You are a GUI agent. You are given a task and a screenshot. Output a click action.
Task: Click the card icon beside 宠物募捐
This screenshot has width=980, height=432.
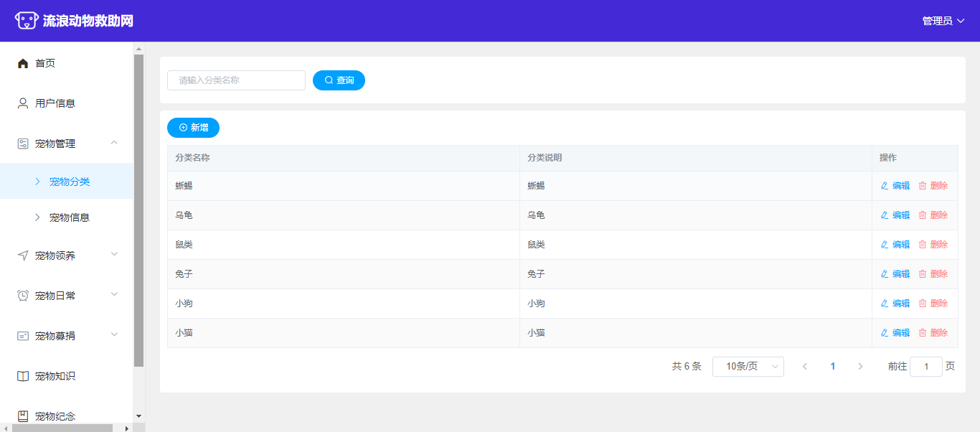click(x=23, y=336)
